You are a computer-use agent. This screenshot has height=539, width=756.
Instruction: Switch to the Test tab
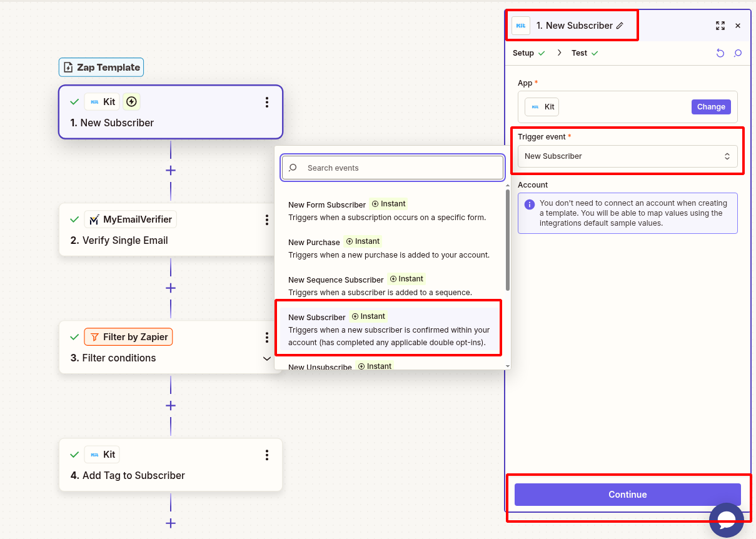pyautogui.click(x=579, y=53)
